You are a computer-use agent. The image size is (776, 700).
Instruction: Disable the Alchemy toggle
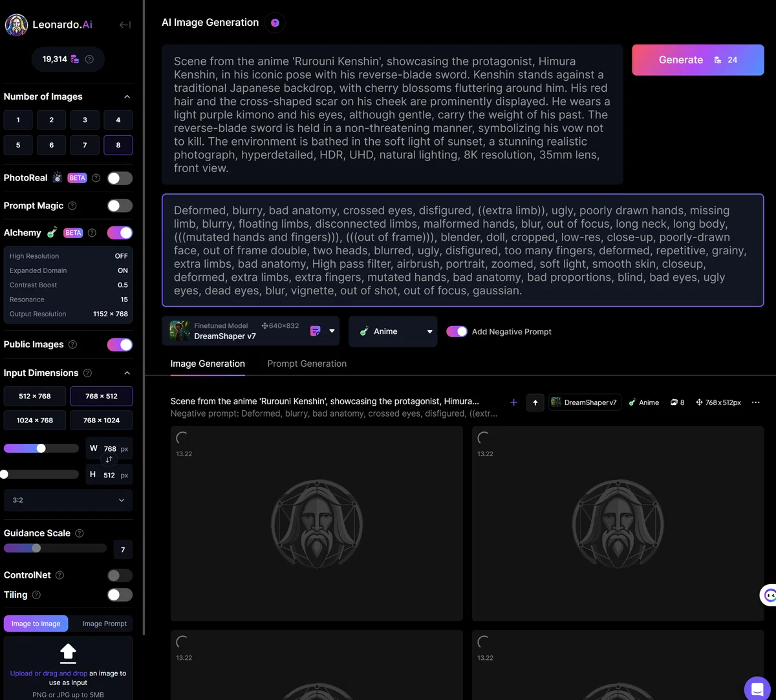click(x=120, y=233)
